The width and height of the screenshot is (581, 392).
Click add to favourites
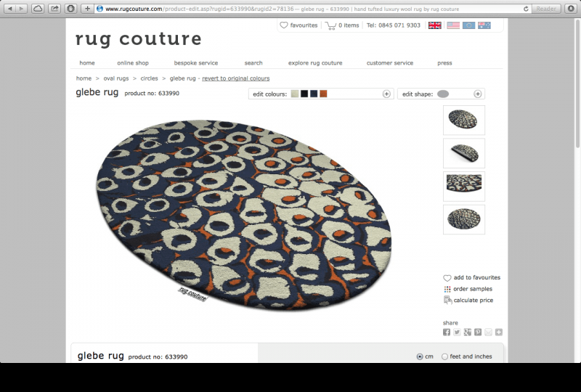tap(471, 277)
